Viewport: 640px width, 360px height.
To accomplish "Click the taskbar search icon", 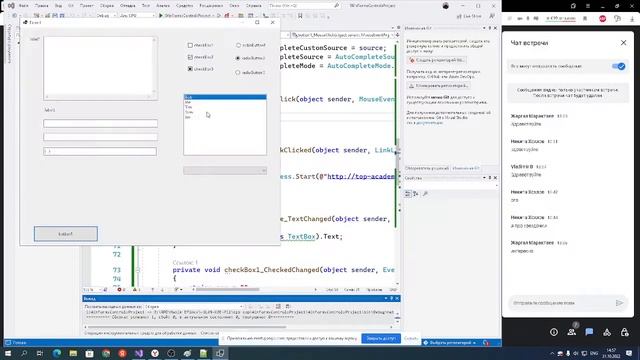I will pos(24,353).
